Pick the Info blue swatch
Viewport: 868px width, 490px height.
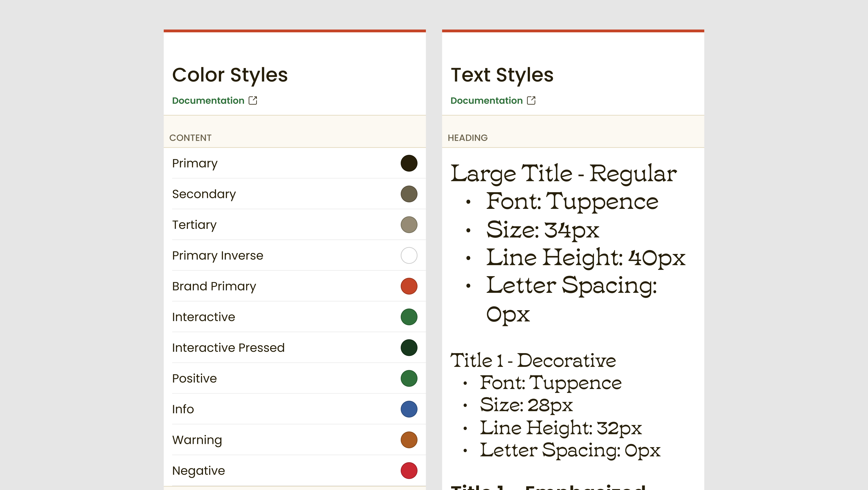(409, 409)
